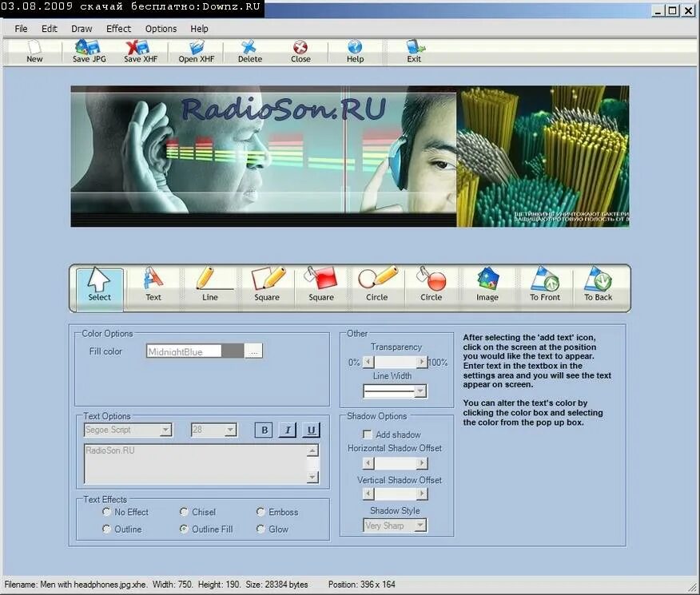Click the text box scroll down arrow
This screenshot has width=700, height=595.
coord(313,478)
